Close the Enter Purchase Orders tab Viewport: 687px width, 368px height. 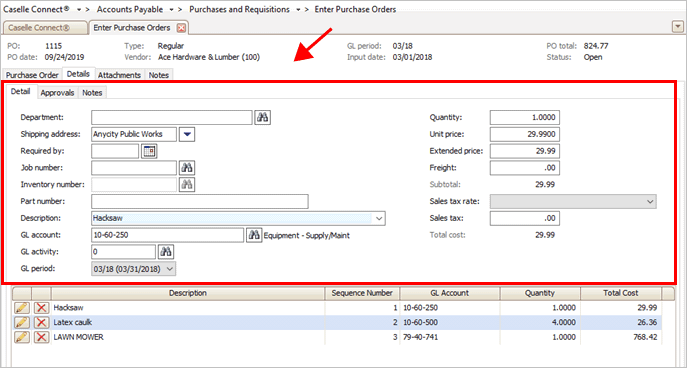coord(181,28)
